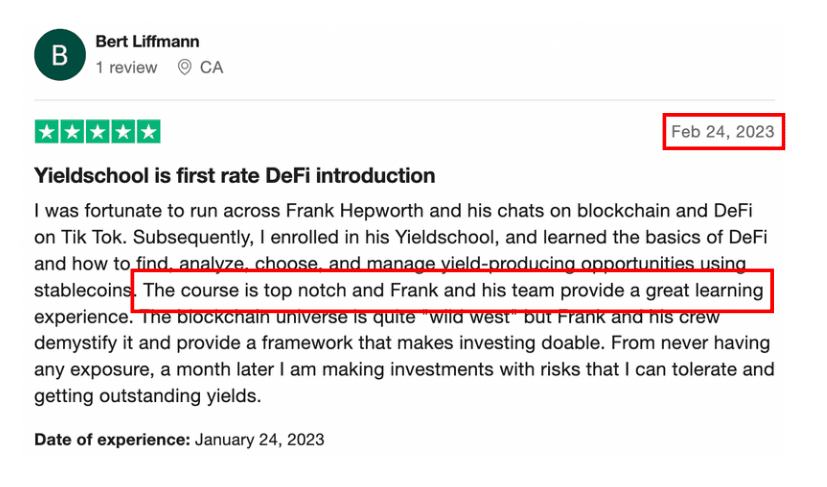Viewport: 827px width, 487px height.
Task: Click the fourth green rating star
Action: [123, 132]
